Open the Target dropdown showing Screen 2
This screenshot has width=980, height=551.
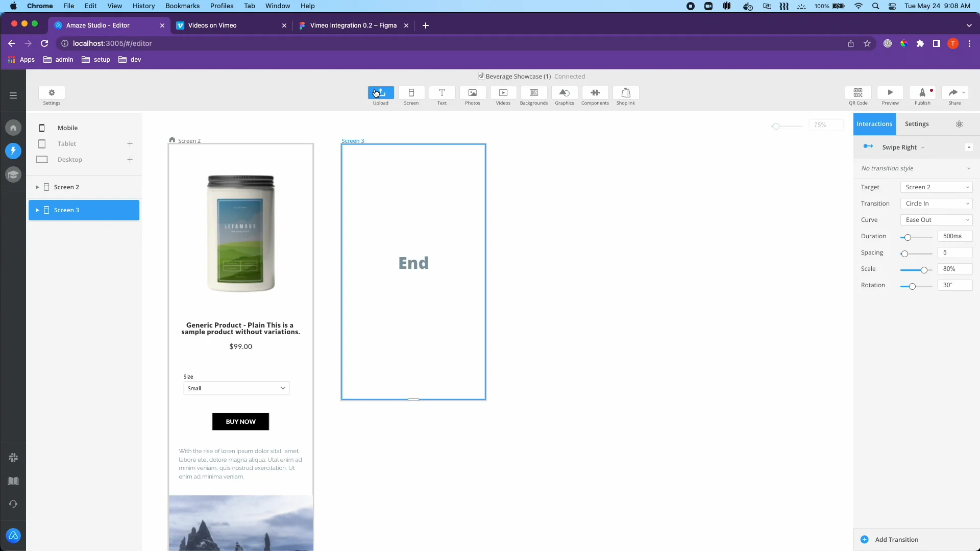coord(936,187)
